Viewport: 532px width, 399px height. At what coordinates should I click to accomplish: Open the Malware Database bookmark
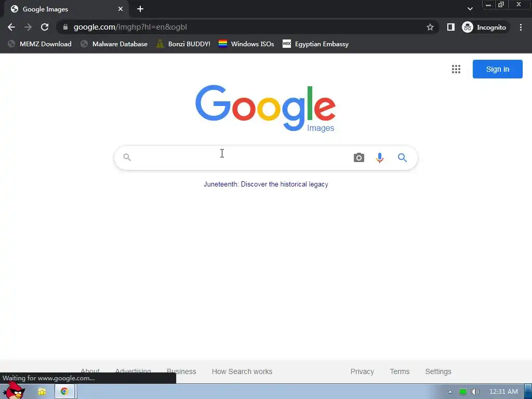coord(114,44)
